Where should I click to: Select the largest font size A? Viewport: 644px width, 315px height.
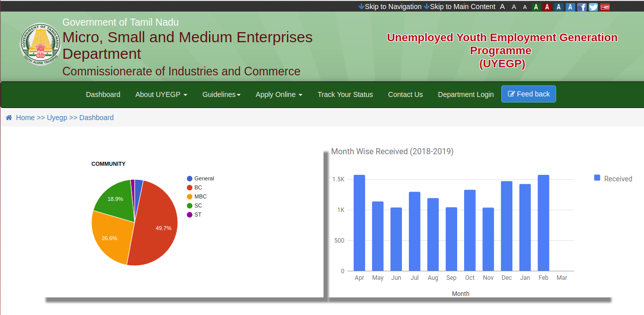tap(502, 7)
